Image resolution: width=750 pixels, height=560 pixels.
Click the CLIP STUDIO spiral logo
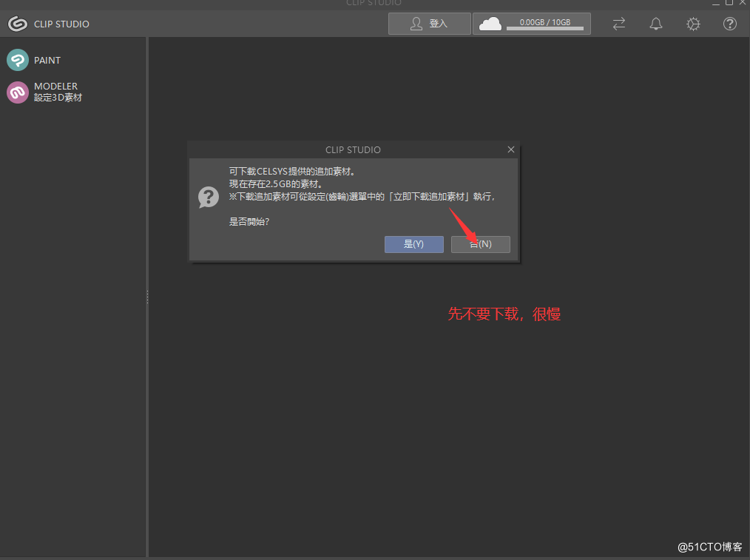18,24
